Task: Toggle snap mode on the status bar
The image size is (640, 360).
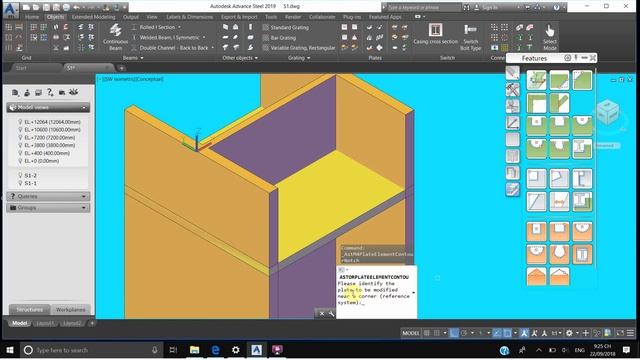Action: tap(437, 333)
